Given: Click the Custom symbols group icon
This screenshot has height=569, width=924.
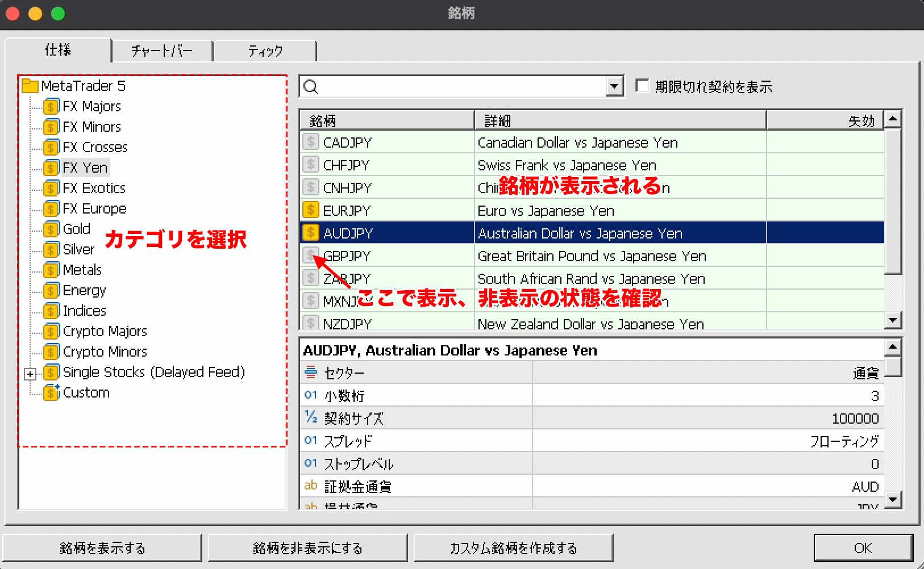Looking at the screenshot, I should point(51,392).
